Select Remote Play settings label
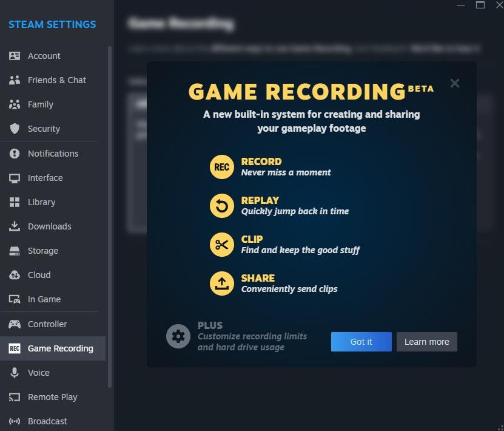The height and width of the screenshot is (431, 504). click(x=53, y=397)
